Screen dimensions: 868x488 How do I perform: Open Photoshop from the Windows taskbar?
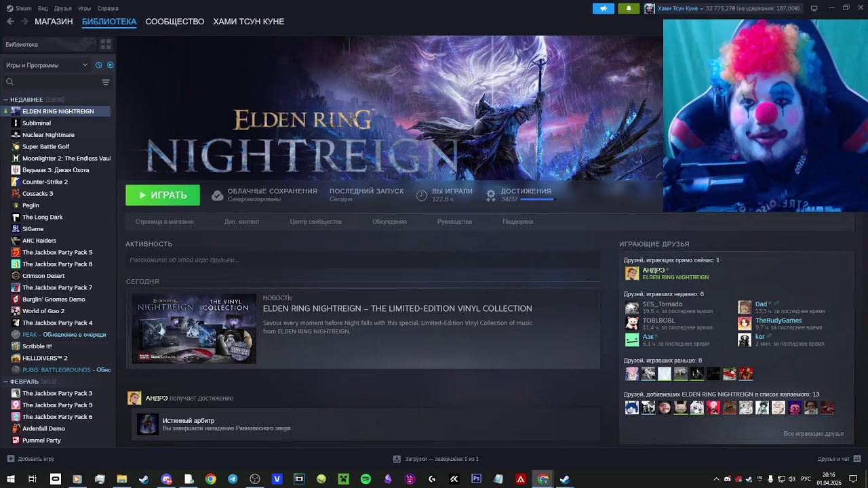(476, 479)
